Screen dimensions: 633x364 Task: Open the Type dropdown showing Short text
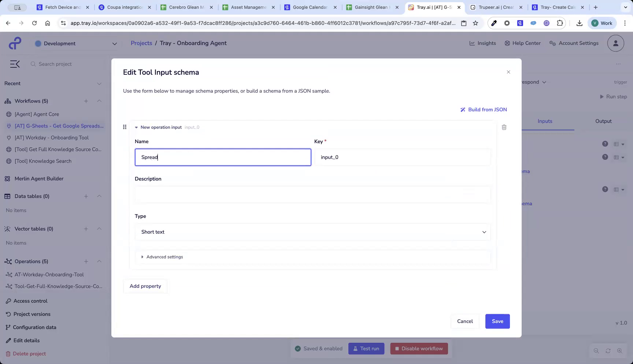312,232
